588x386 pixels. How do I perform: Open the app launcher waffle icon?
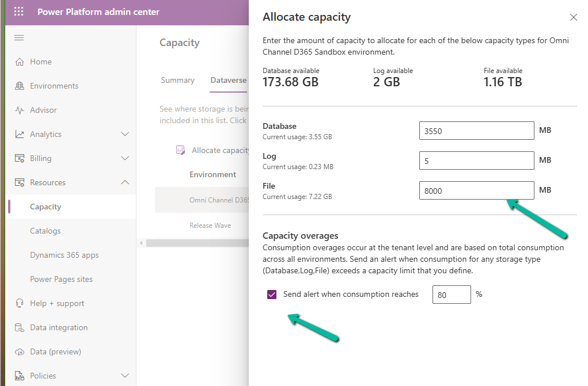19,12
